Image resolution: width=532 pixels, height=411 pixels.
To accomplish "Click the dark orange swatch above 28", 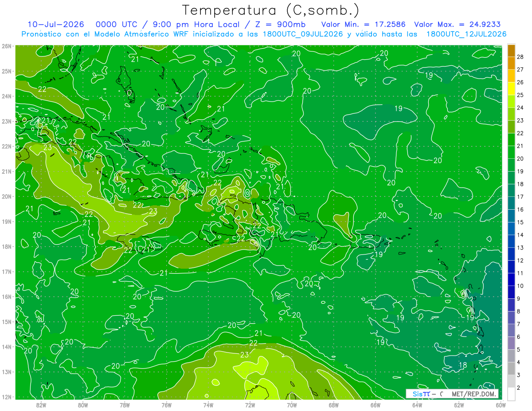I will tap(511, 50).
